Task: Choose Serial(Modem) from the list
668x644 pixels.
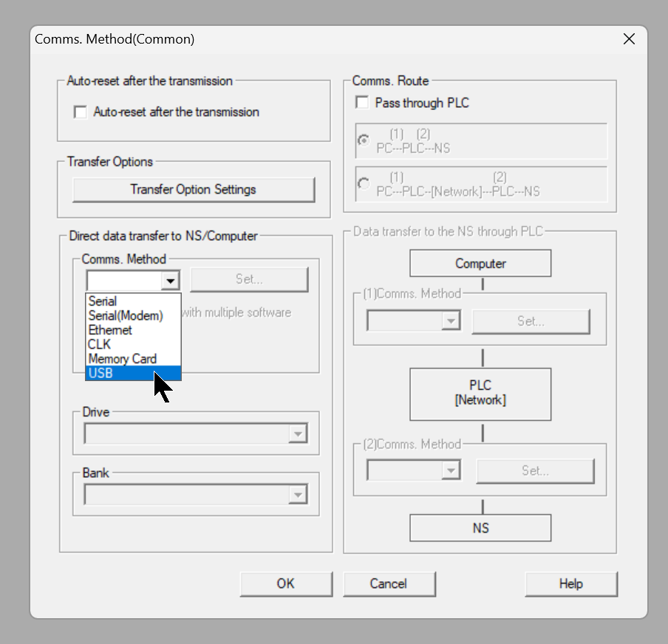Action: pyautogui.click(x=133, y=315)
